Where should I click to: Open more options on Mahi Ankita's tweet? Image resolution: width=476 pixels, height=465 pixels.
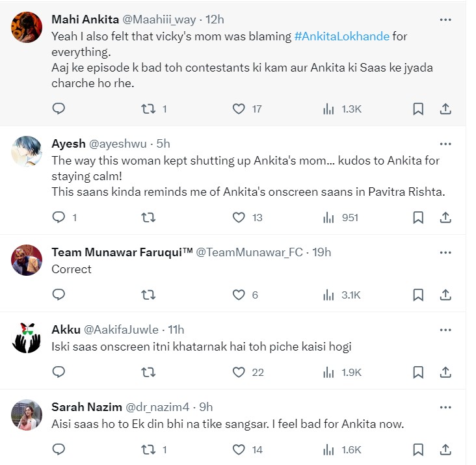click(445, 20)
